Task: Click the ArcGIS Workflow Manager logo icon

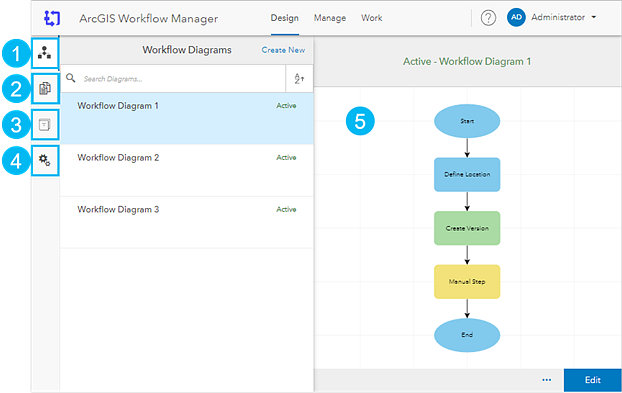Action: pyautogui.click(x=52, y=18)
